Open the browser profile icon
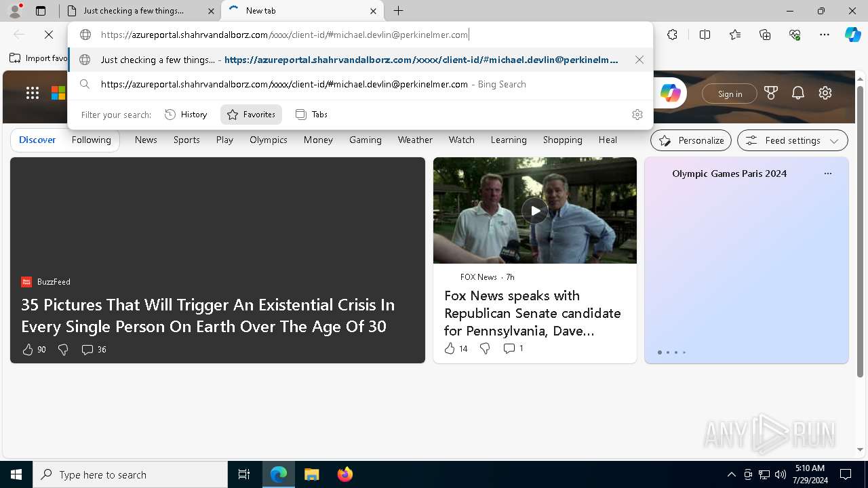 (14, 11)
